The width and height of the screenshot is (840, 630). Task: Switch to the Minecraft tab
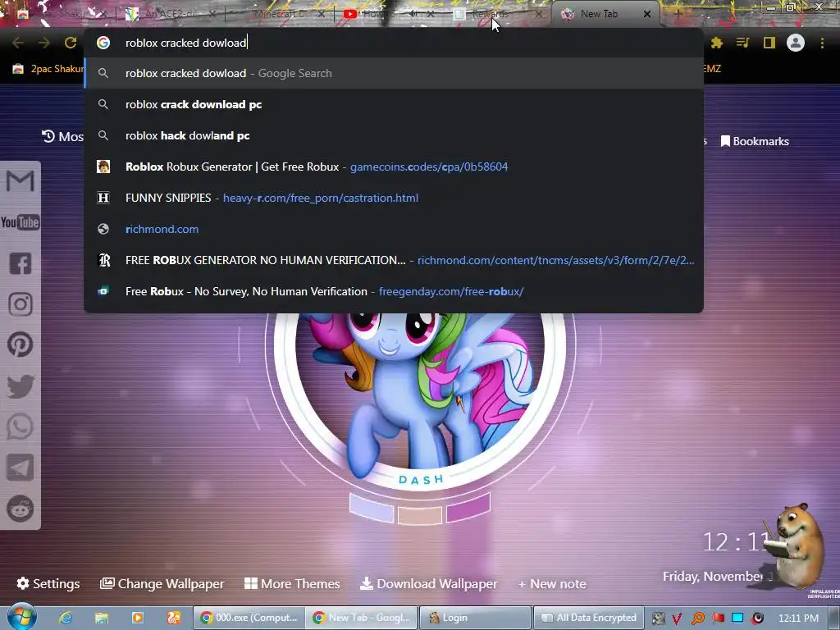click(x=279, y=14)
